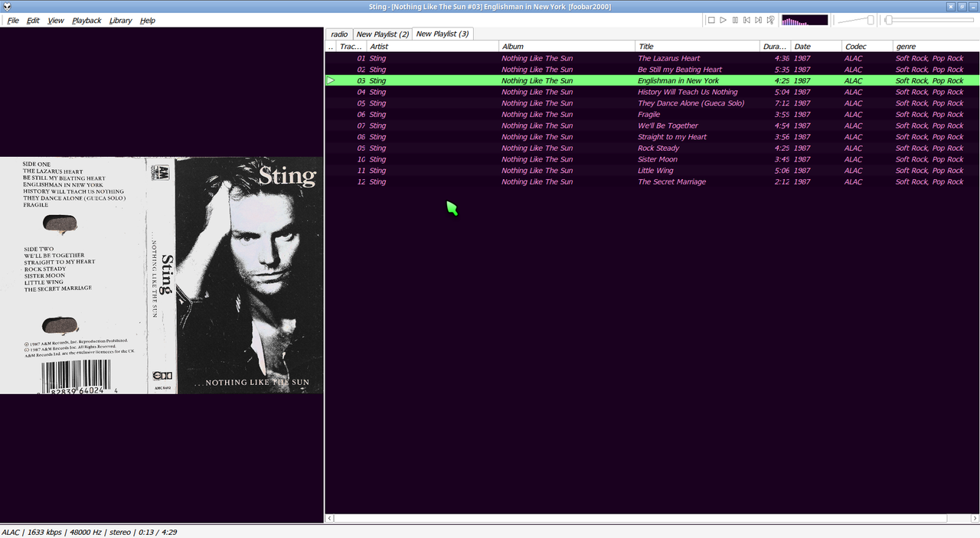Sort by the Artist column header

[433, 47]
